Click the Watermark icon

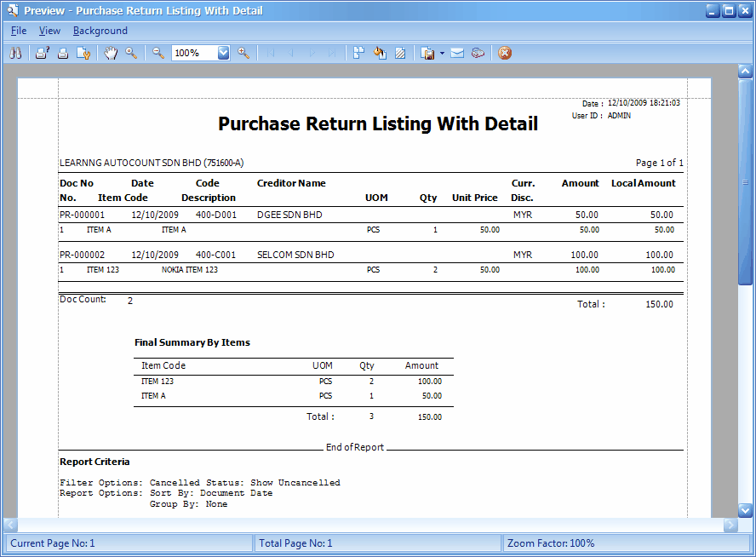(400, 53)
